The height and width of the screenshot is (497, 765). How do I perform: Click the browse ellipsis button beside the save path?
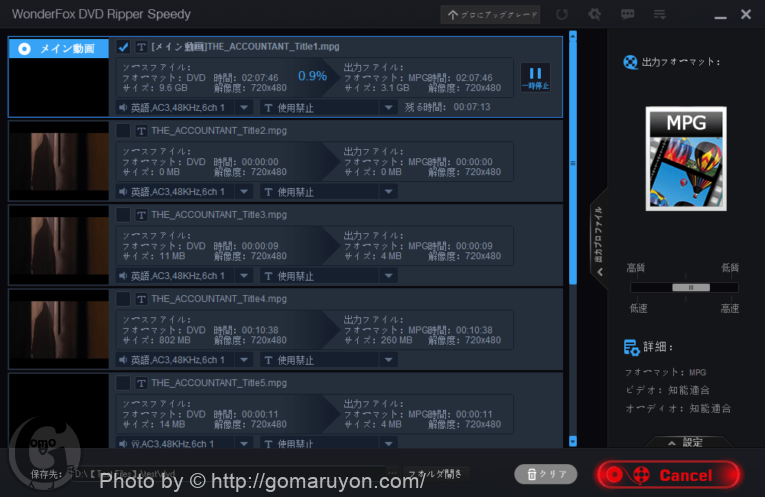click(392, 474)
